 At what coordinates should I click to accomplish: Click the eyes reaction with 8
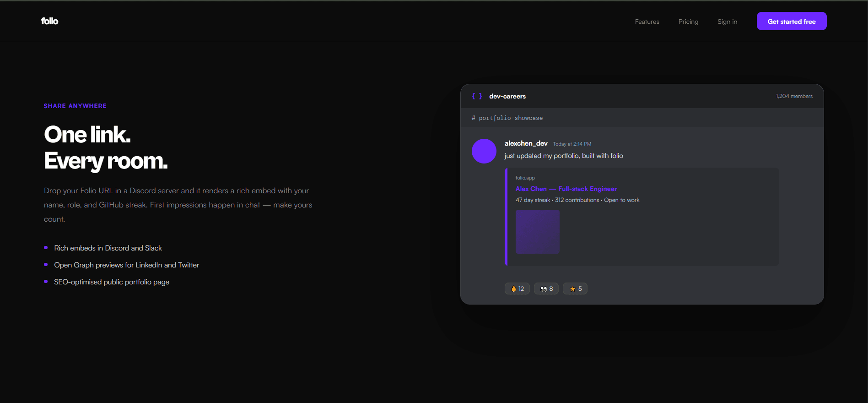point(546,289)
